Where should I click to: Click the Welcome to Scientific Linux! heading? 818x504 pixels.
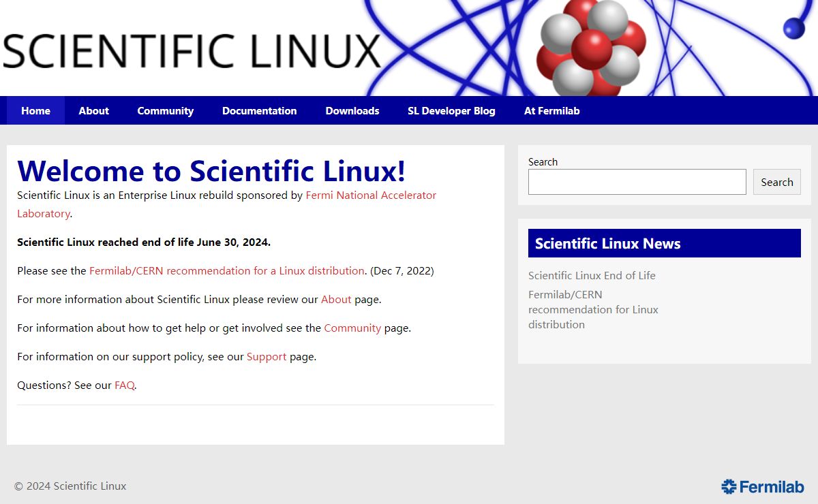tap(211, 170)
